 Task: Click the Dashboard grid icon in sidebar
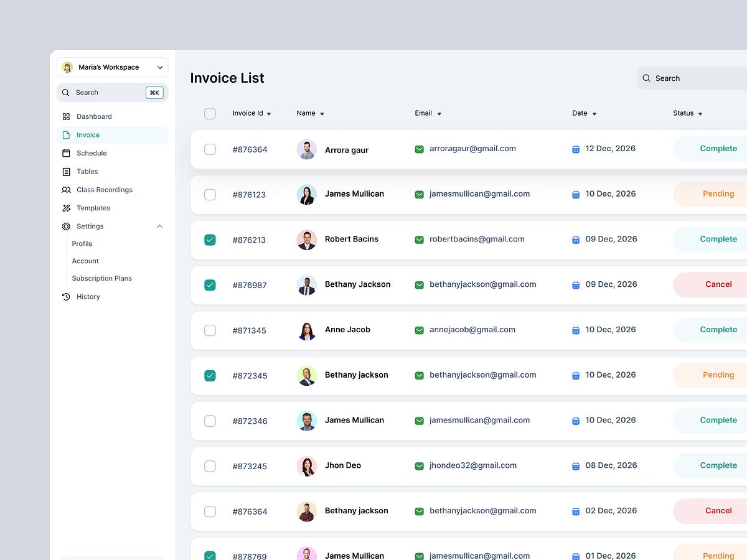(66, 116)
